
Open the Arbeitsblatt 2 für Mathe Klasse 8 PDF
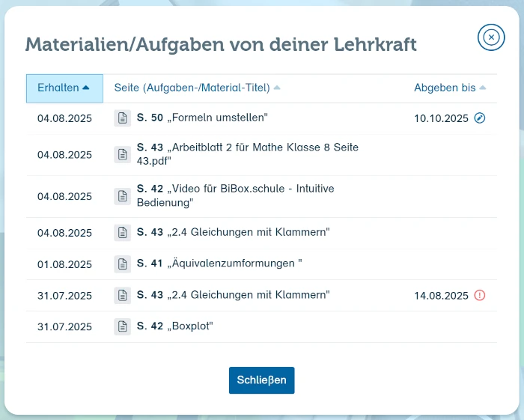pyautogui.click(x=247, y=155)
